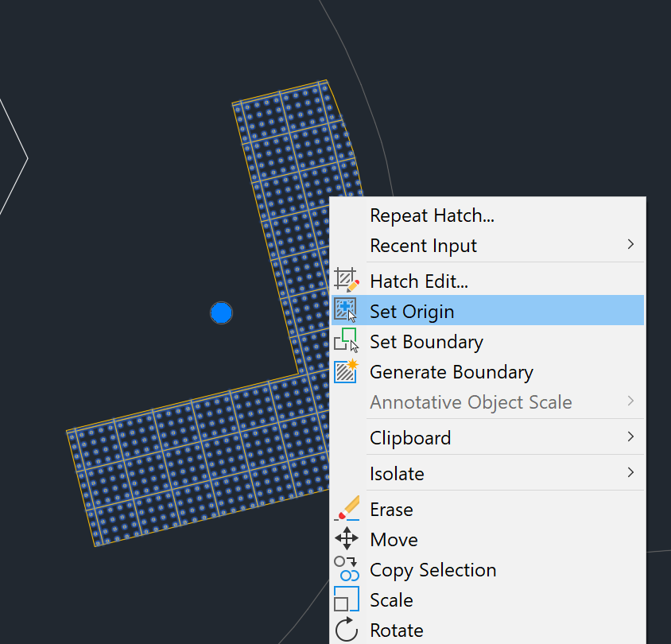
Task: Click the Generate Boundary icon
Action: pyautogui.click(x=346, y=371)
